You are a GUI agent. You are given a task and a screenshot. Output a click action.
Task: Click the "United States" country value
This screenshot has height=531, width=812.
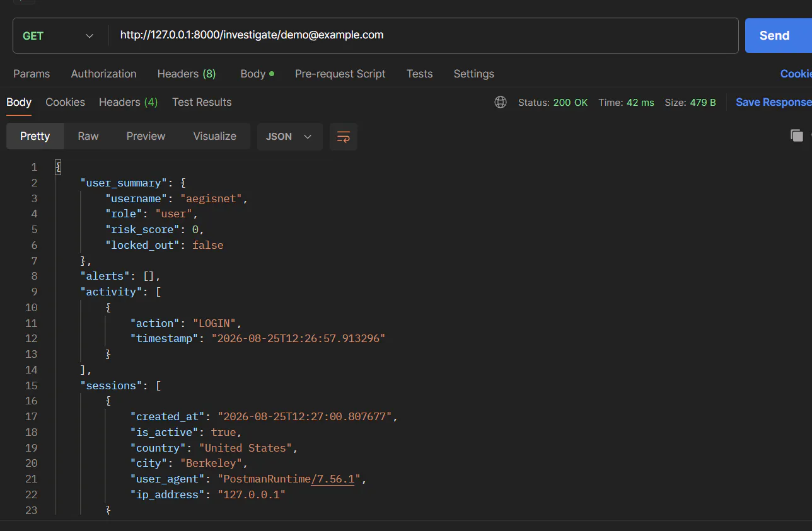coord(246,448)
